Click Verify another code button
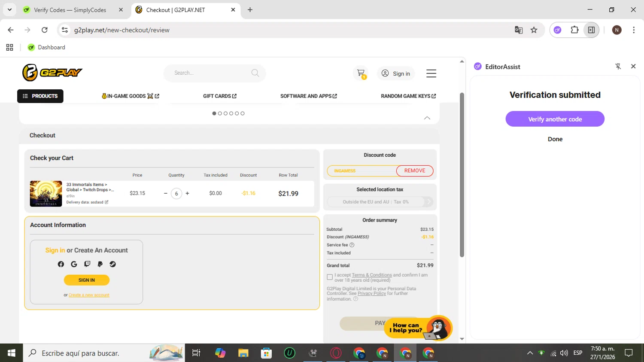Viewport: 644px width, 362px height. pos(555,119)
